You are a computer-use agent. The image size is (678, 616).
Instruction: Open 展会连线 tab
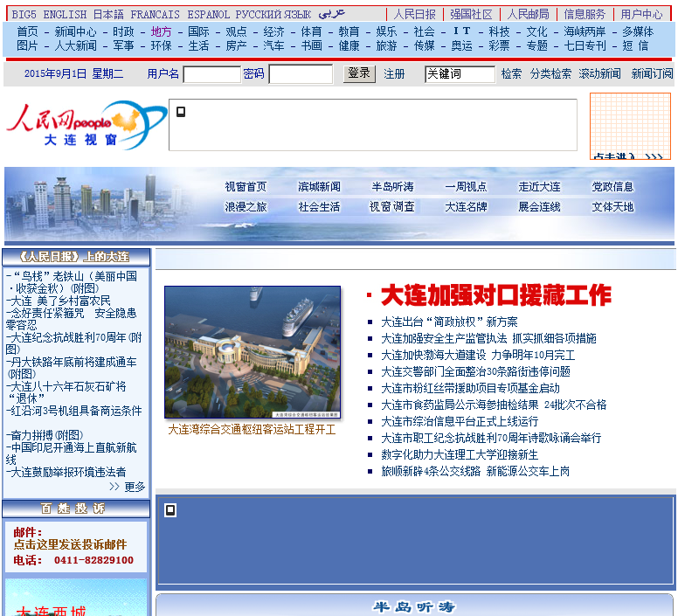click(x=539, y=207)
